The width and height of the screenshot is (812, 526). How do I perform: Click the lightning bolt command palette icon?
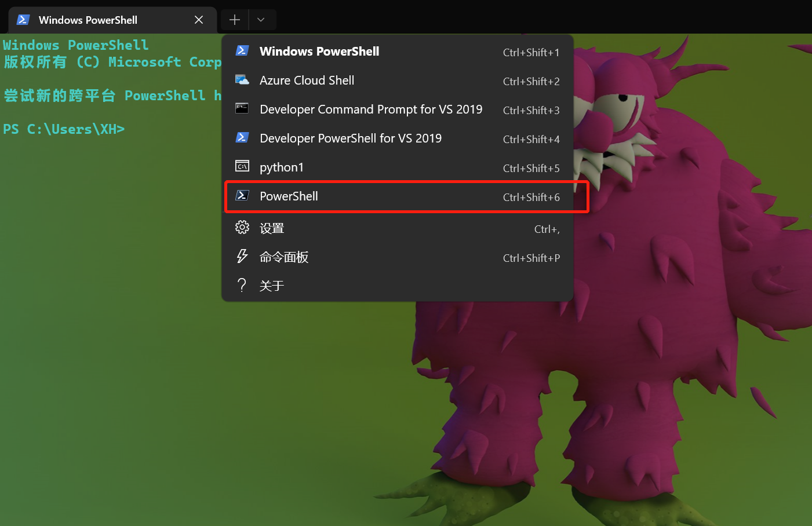click(242, 256)
